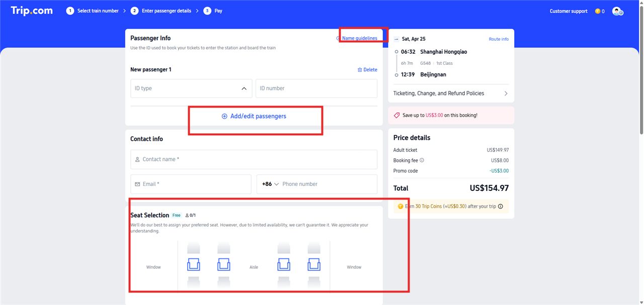The image size is (644, 305).
Task: Click the envelope icon in the Email field
Action: [x=137, y=184]
